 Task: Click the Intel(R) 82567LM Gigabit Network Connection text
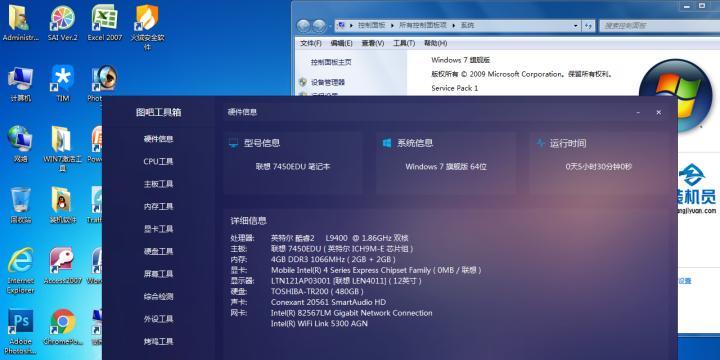[352, 313]
